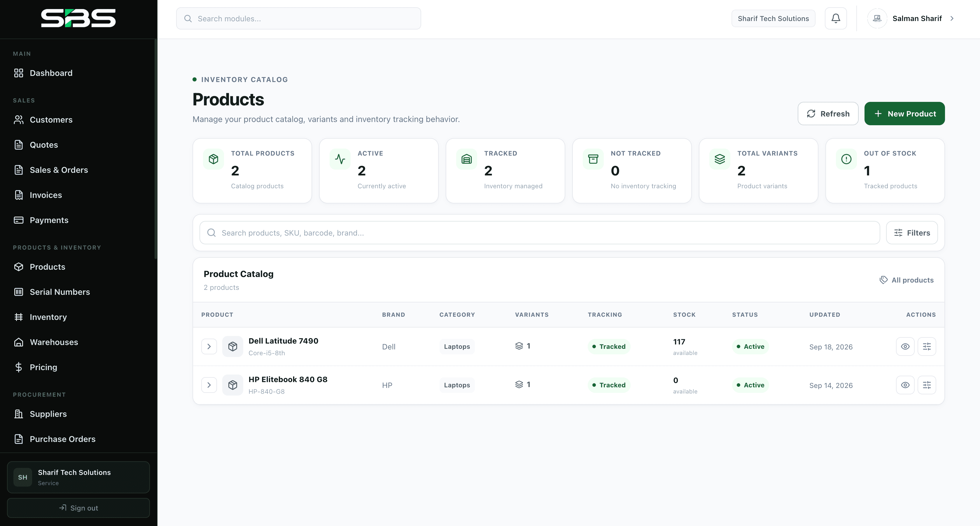Click the SBS logo in sidebar
Screen dimensions: 980x526
point(78,18)
